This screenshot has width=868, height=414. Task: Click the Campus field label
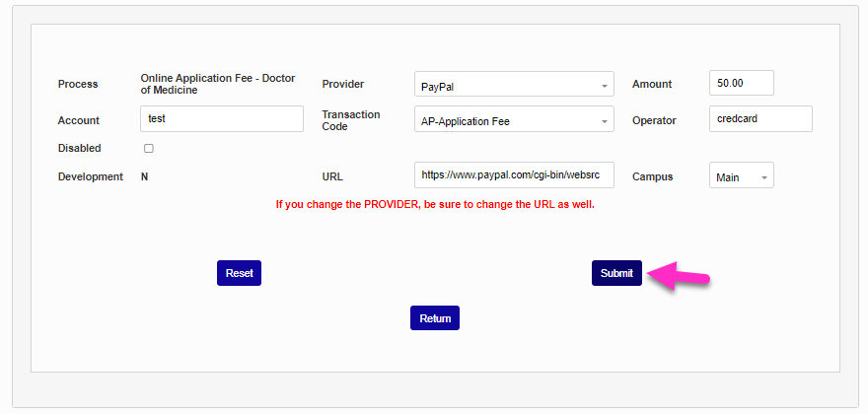[652, 176]
